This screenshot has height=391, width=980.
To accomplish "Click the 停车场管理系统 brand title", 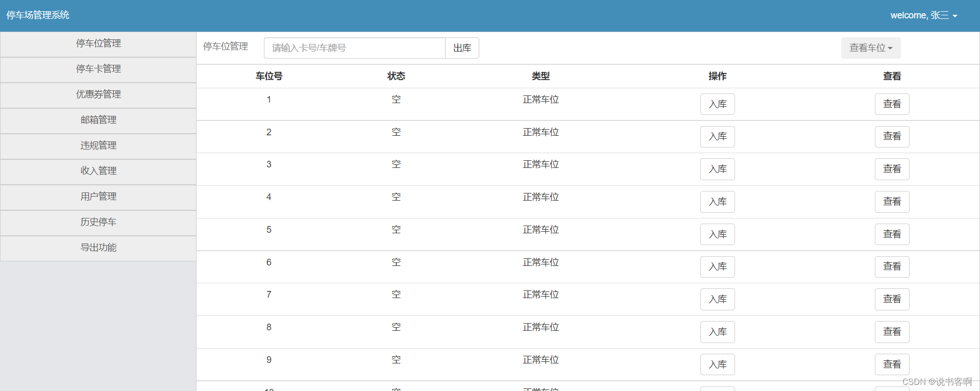I will tap(38, 15).
